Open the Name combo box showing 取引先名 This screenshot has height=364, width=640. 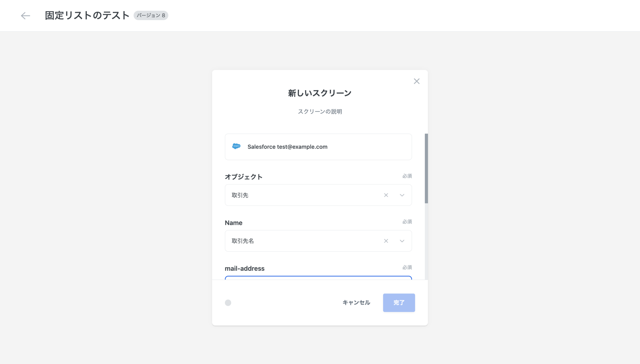(x=302, y=241)
